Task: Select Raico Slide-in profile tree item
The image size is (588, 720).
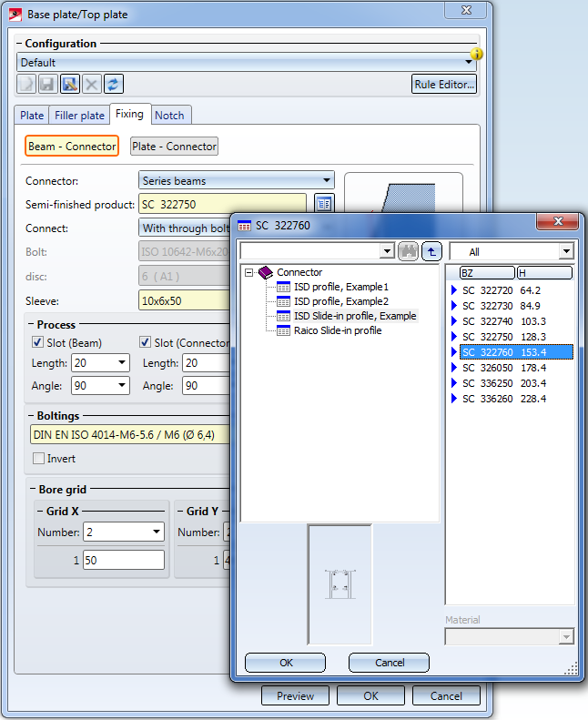Action: point(338,330)
